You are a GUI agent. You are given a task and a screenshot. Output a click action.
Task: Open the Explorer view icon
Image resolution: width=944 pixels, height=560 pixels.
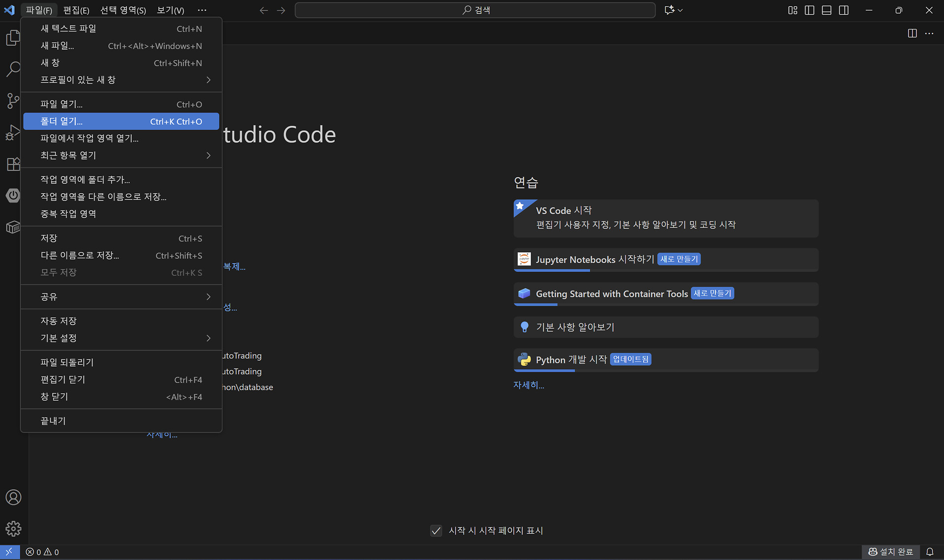[x=13, y=38]
